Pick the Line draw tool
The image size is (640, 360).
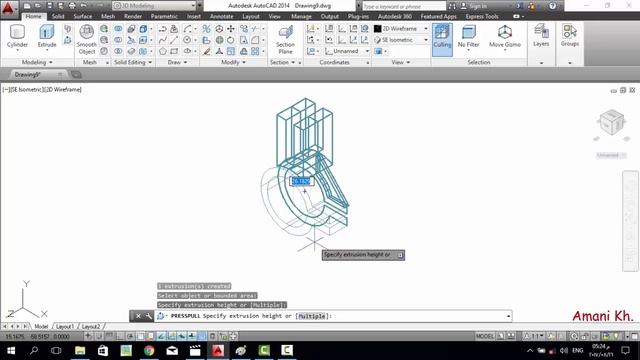coord(174,40)
